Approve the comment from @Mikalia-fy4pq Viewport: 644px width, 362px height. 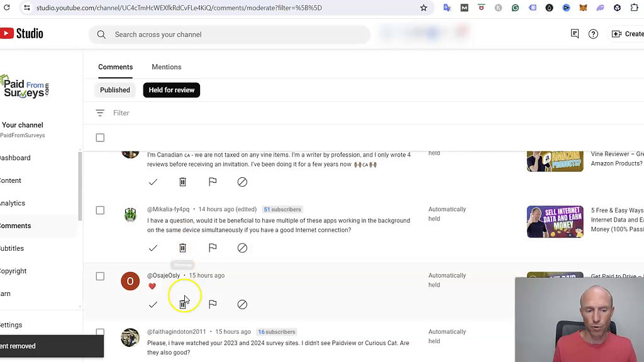[153, 248]
